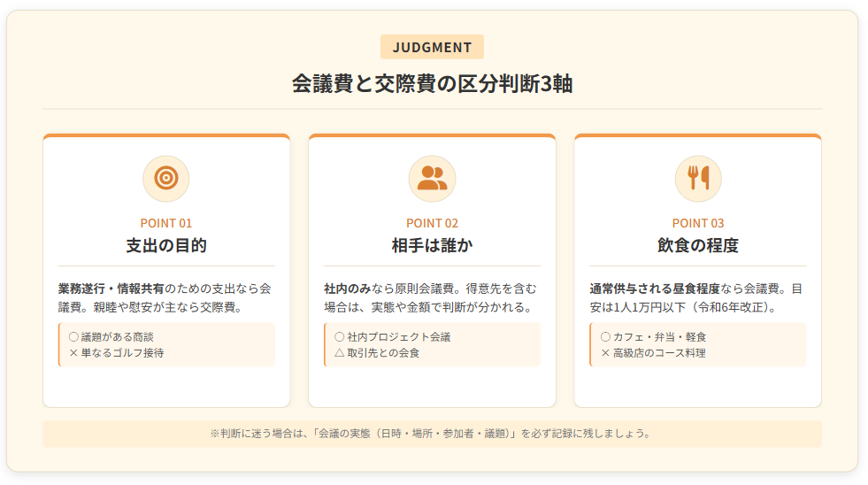Click the 単なるゴルフ接待 example line
Image resolution: width=868 pixels, height=485 pixels.
pyautogui.click(x=117, y=352)
